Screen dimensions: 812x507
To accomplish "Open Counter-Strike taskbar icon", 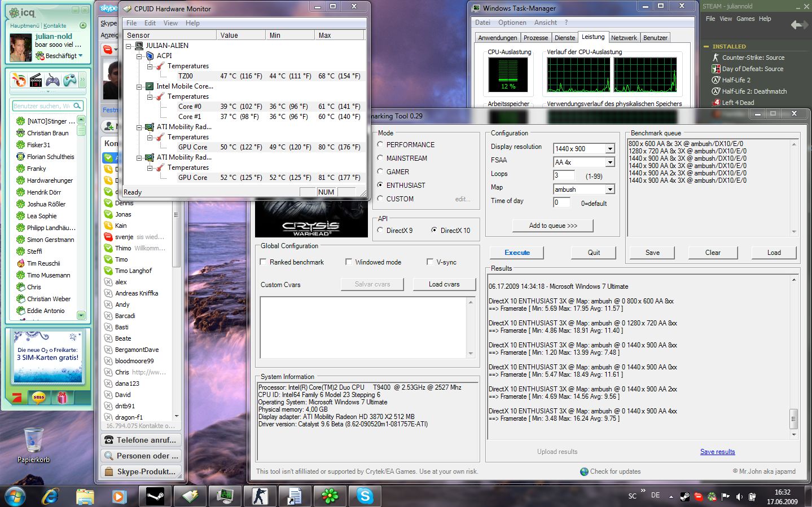I will click(x=260, y=496).
